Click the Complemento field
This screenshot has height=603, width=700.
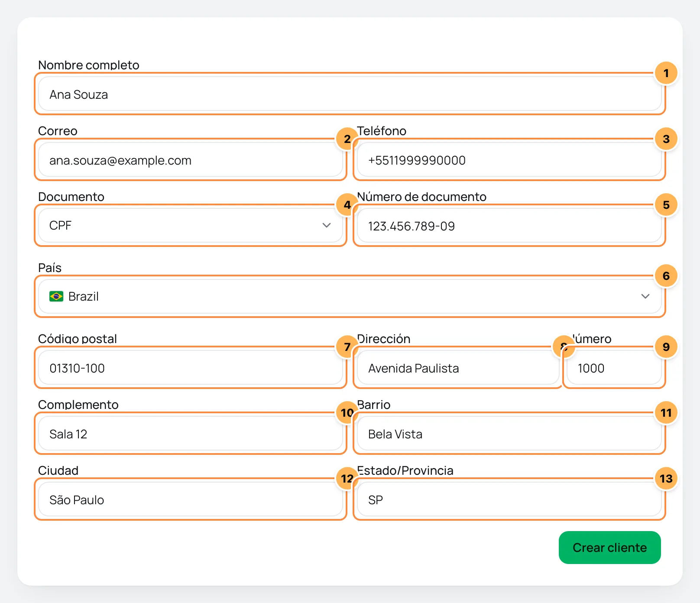point(191,434)
